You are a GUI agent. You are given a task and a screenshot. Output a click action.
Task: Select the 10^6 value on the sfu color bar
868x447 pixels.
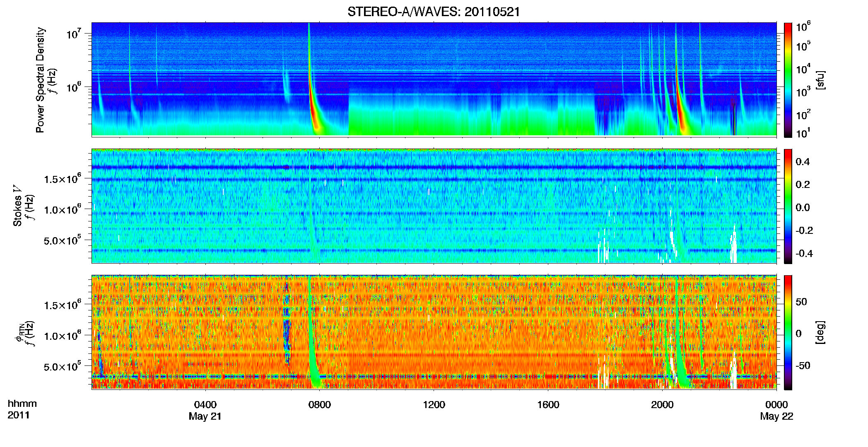pyautogui.click(x=803, y=26)
